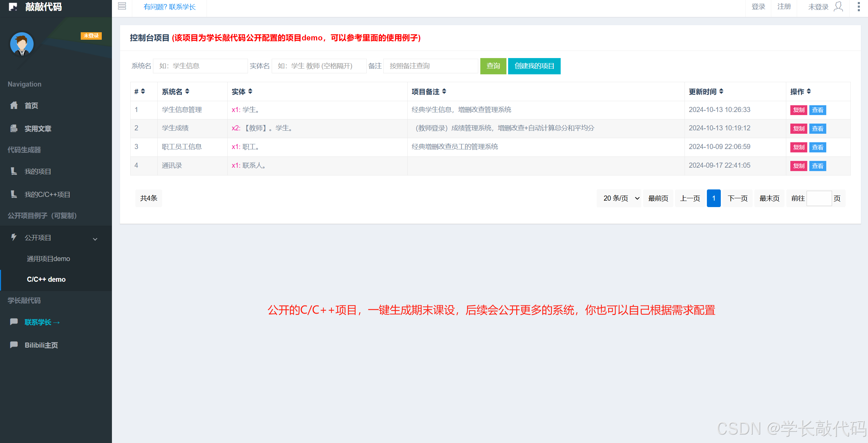Open 通用项目demo in the sidebar
The width and height of the screenshot is (868, 443).
(x=49, y=259)
